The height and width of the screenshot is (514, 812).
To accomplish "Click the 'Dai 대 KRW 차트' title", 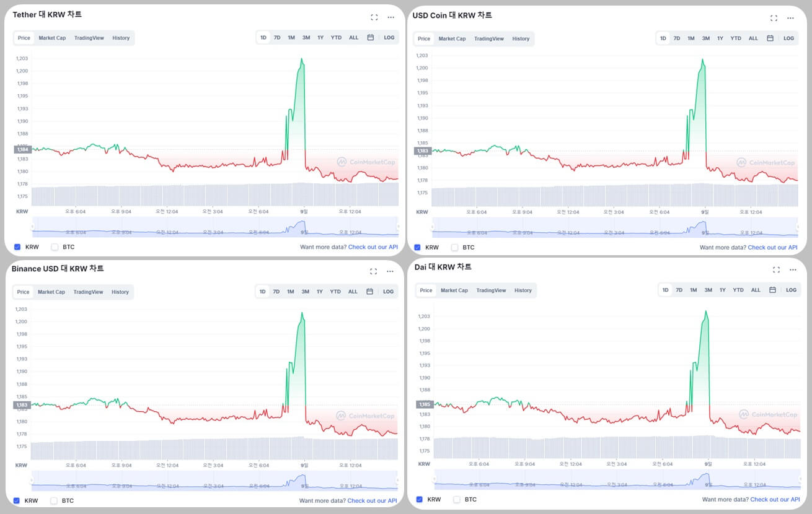I will (x=443, y=267).
